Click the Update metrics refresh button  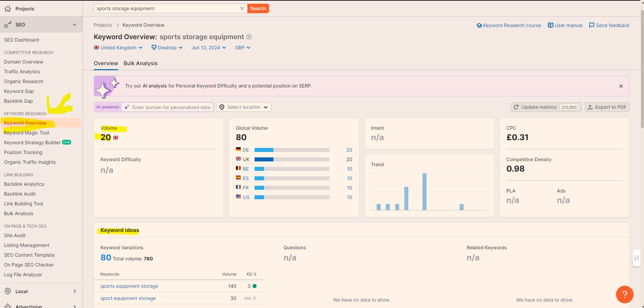pos(546,107)
